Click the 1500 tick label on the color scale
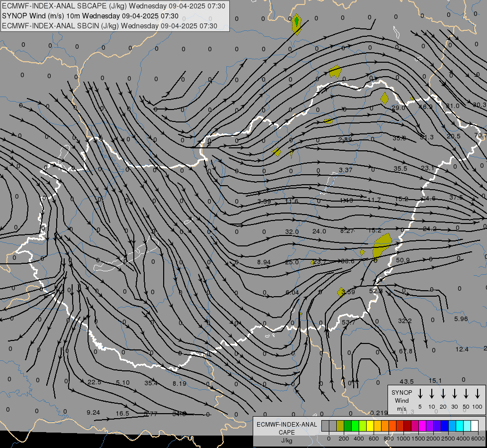 pyautogui.click(x=418, y=439)
